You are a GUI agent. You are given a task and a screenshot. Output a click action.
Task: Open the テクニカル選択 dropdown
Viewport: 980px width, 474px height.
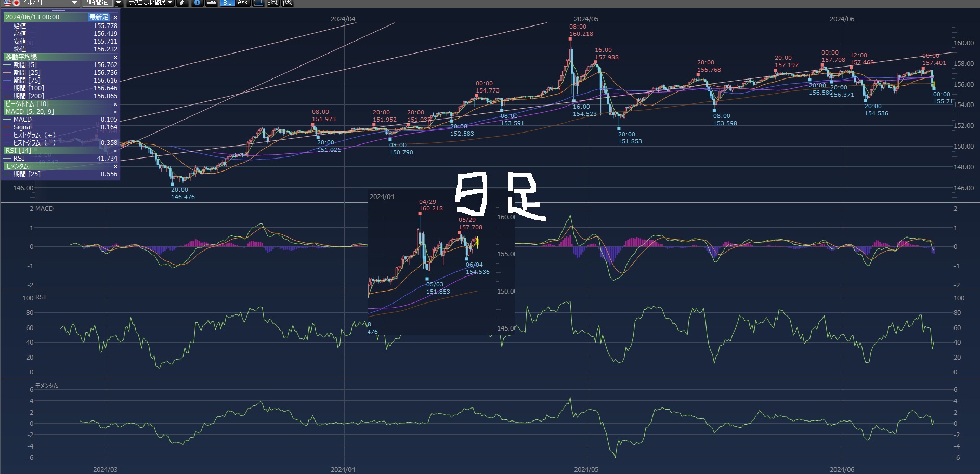[150, 3]
